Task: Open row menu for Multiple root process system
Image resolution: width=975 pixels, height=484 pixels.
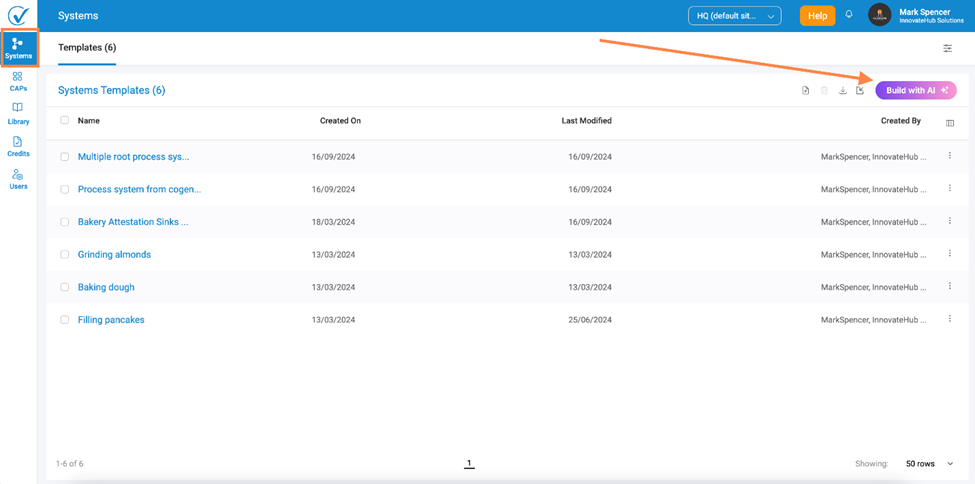Action: tap(950, 156)
